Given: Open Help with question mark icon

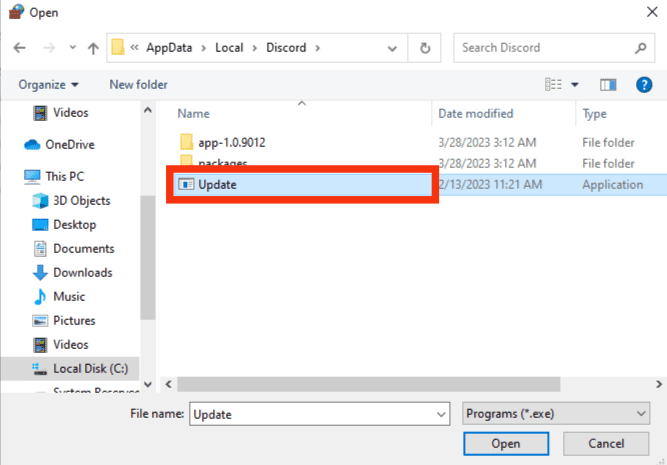Looking at the screenshot, I should [x=644, y=85].
